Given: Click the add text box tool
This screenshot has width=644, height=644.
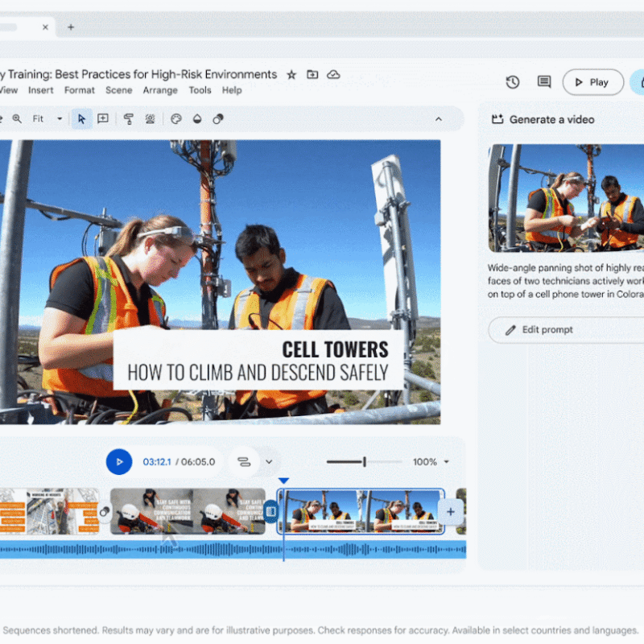Looking at the screenshot, I should 103,118.
